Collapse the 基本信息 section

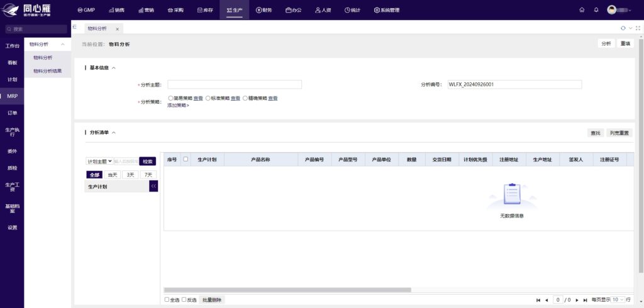[114, 68]
